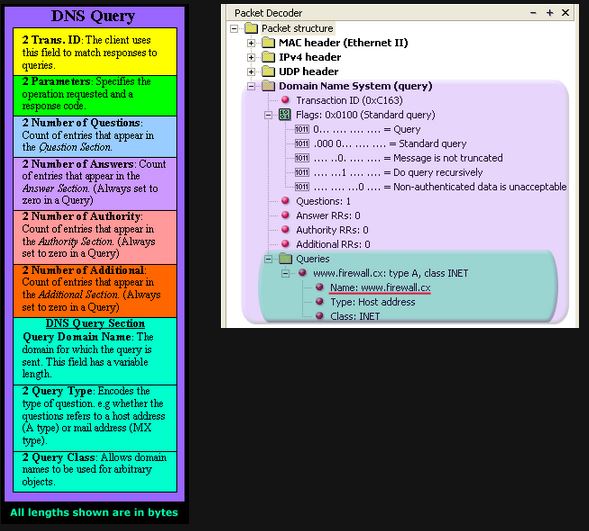Select the Additional RRs: 0 row
Viewport: 589px width, 531px height.
333,245
